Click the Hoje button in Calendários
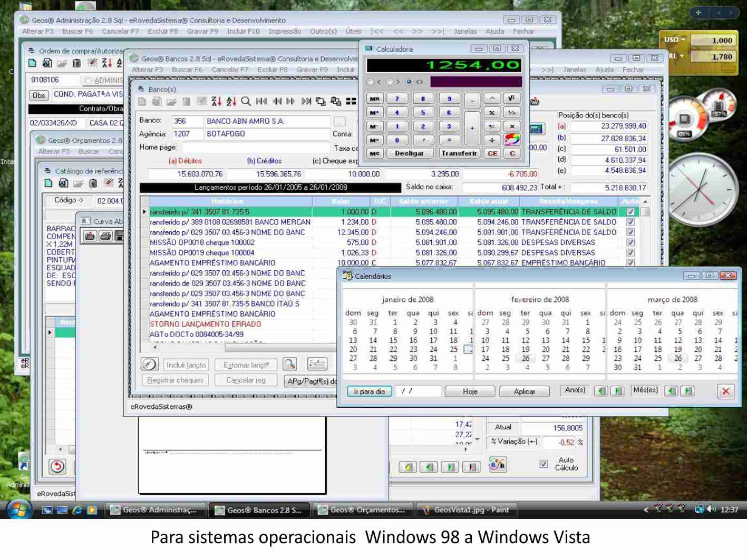The width and height of the screenshot is (747, 560). click(470, 391)
